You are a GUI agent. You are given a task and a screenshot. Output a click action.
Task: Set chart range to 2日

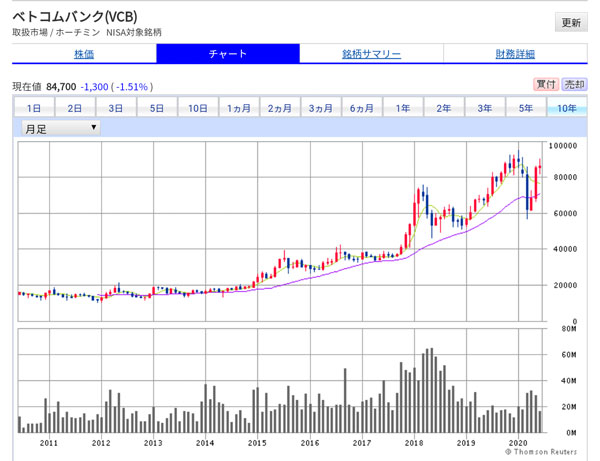[x=75, y=108]
